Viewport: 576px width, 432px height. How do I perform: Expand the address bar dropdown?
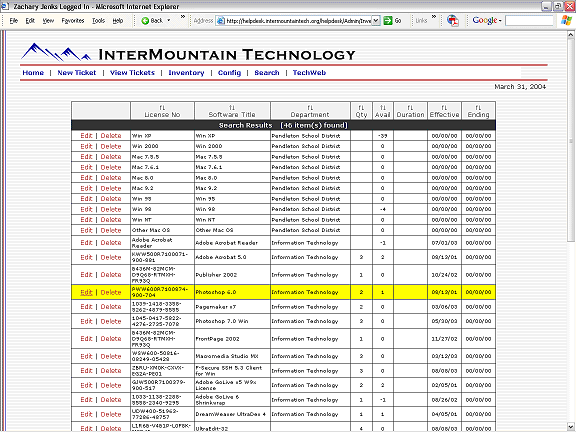[x=376, y=21]
